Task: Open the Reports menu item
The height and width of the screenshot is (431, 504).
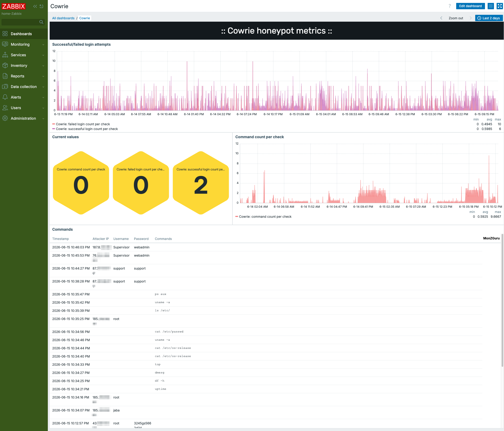Action: coord(24,76)
